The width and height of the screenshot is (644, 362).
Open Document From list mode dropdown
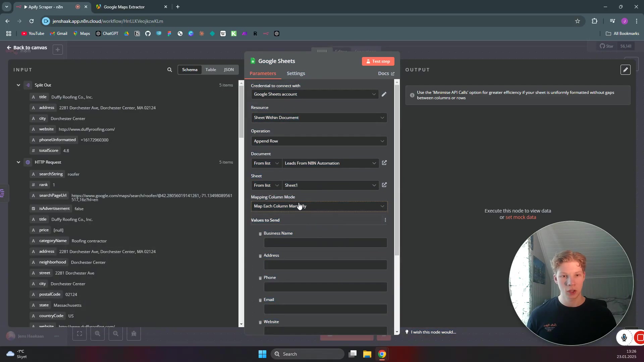pos(266,163)
